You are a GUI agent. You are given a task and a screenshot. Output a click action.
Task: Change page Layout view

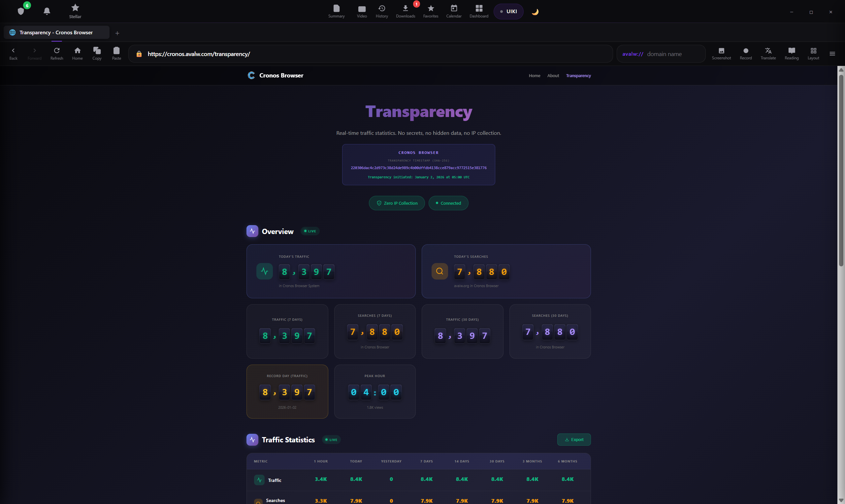click(813, 53)
